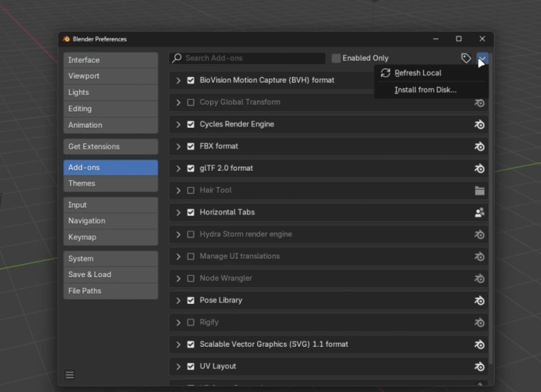This screenshot has width=541, height=392.
Task: Click the Blender logo on glTF 2.0 format row
Action: pyautogui.click(x=479, y=168)
